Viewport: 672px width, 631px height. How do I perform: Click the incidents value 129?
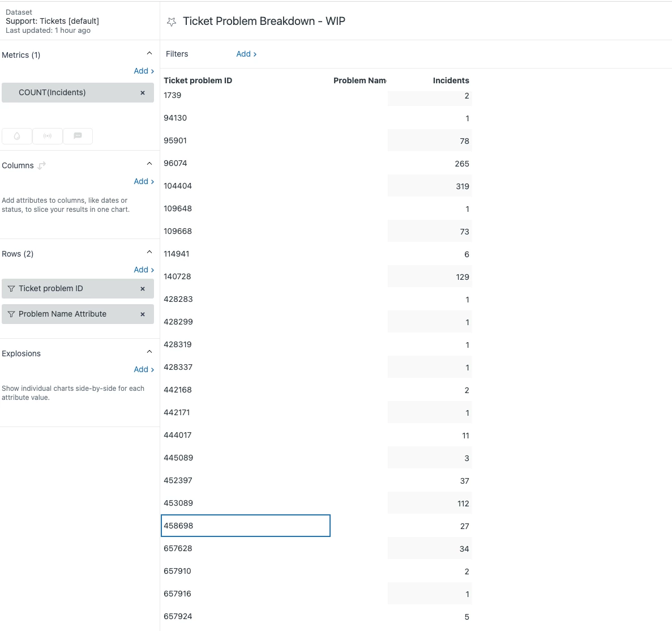(x=463, y=277)
